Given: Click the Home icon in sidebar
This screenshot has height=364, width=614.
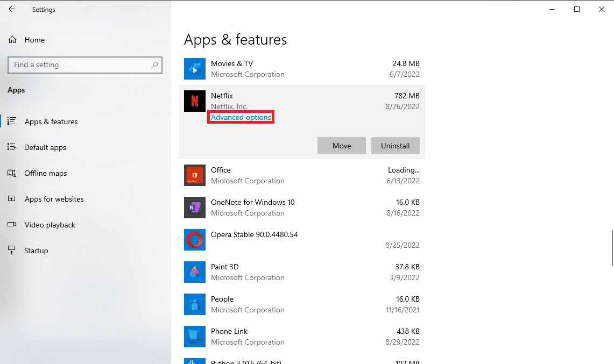Looking at the screenshot, I should click(12, 40).
